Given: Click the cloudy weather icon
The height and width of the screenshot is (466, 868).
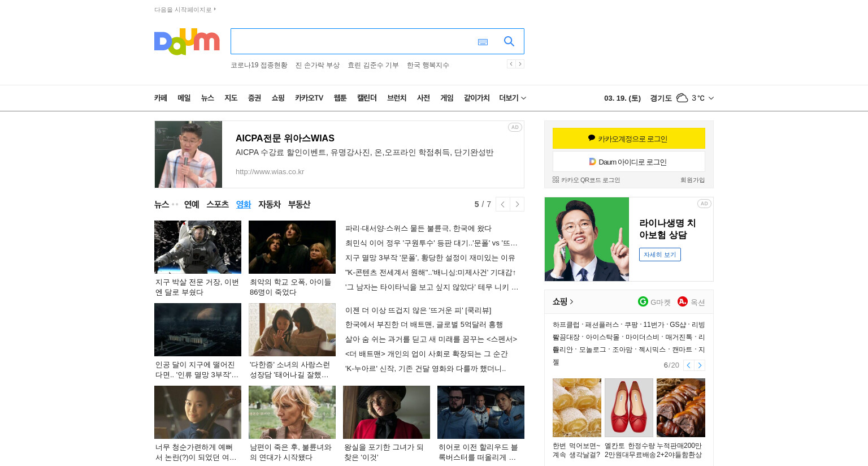Looking at the screenshot, I should coord(682,98).
